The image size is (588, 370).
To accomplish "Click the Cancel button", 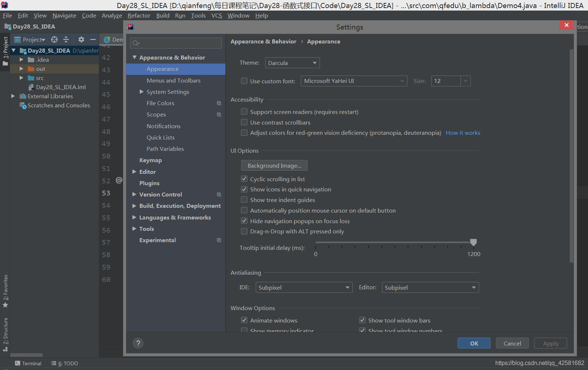I will pyautogui.click(x=512, y=343).
